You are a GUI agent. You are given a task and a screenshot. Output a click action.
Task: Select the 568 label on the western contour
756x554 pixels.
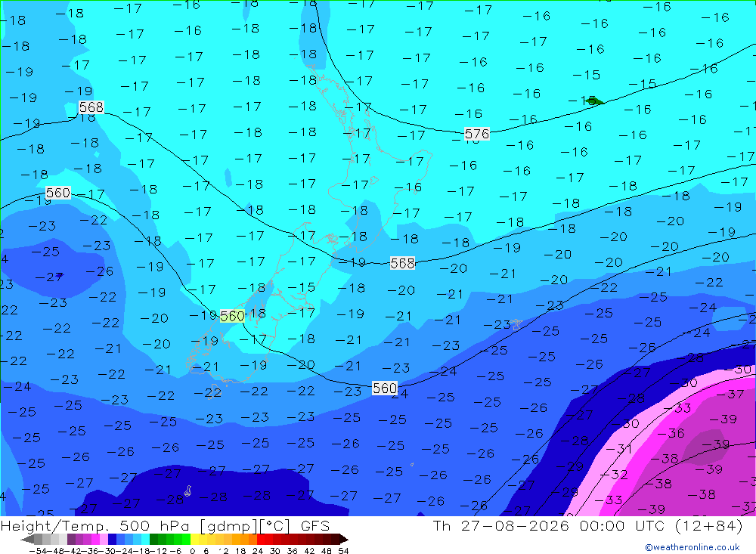[91, 107]
